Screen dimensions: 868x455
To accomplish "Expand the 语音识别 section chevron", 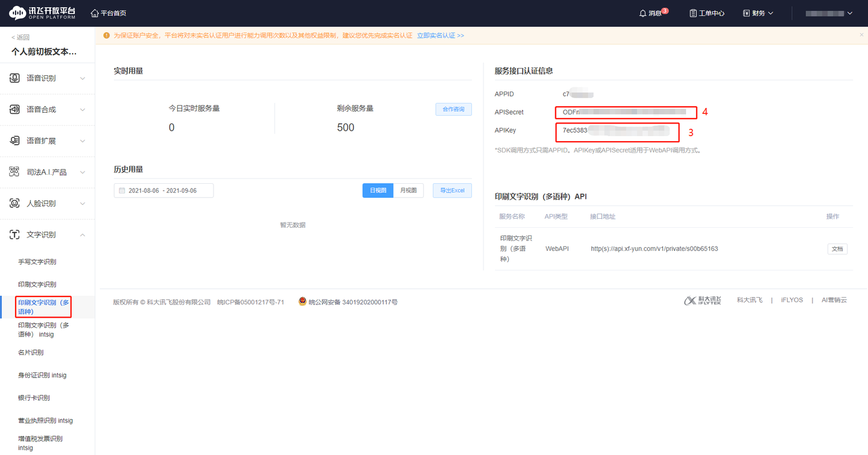I will coord(83,78).
